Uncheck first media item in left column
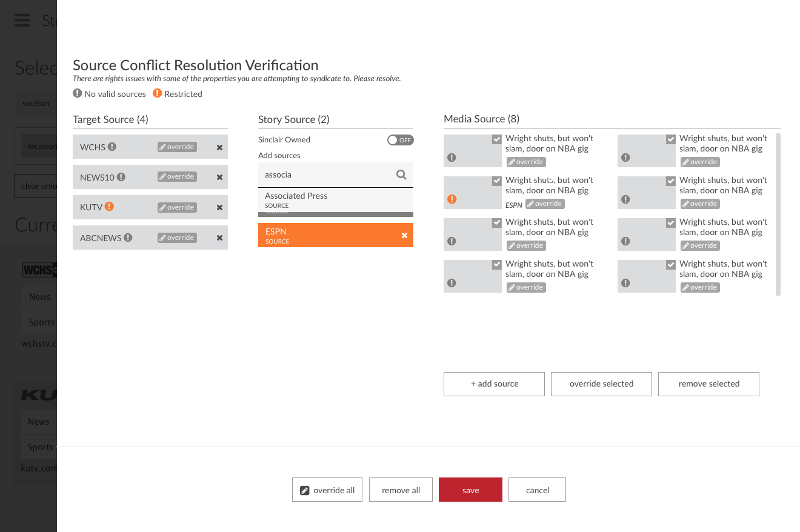The width and height of the screenshot is (800, 532). (497, 139)
